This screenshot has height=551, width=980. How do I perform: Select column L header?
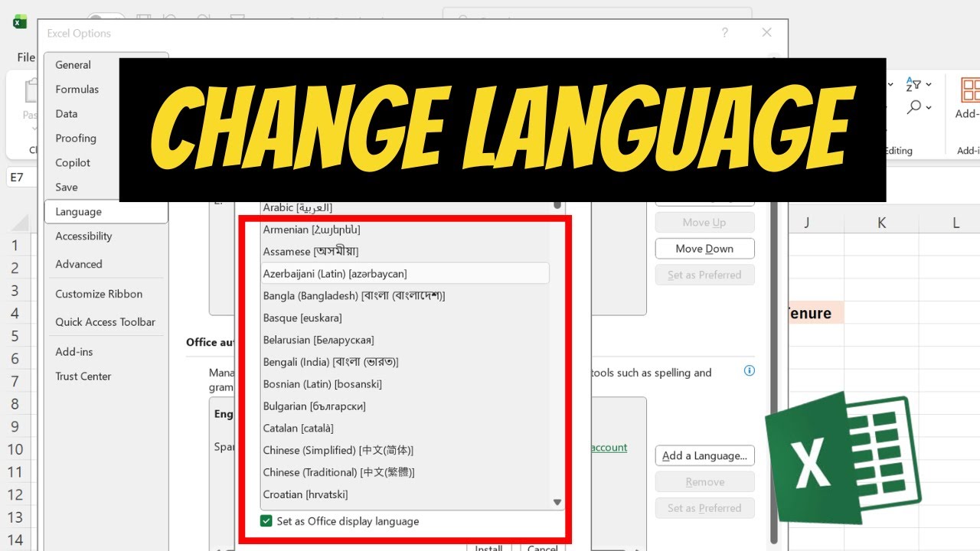[x=955, y=223]
